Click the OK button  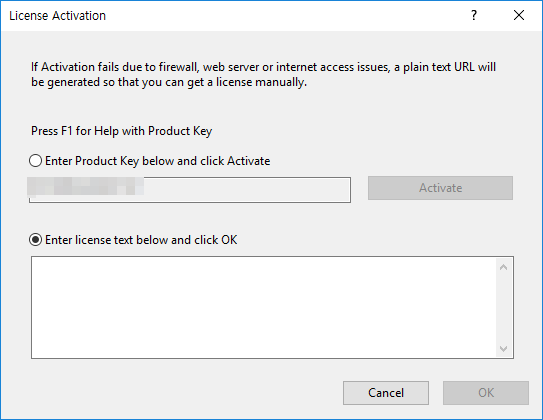[486, 393]
